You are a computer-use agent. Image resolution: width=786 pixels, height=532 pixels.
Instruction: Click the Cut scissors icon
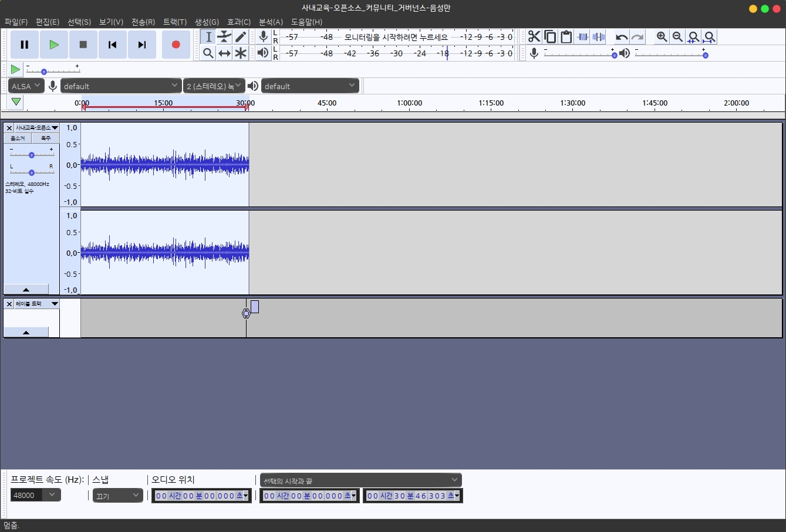click(x=534, y=37)
